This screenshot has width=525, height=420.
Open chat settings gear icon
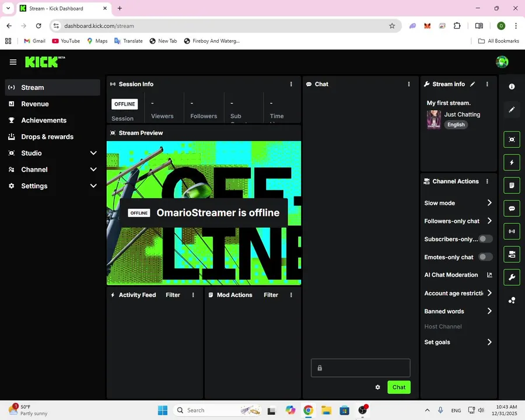377,387
